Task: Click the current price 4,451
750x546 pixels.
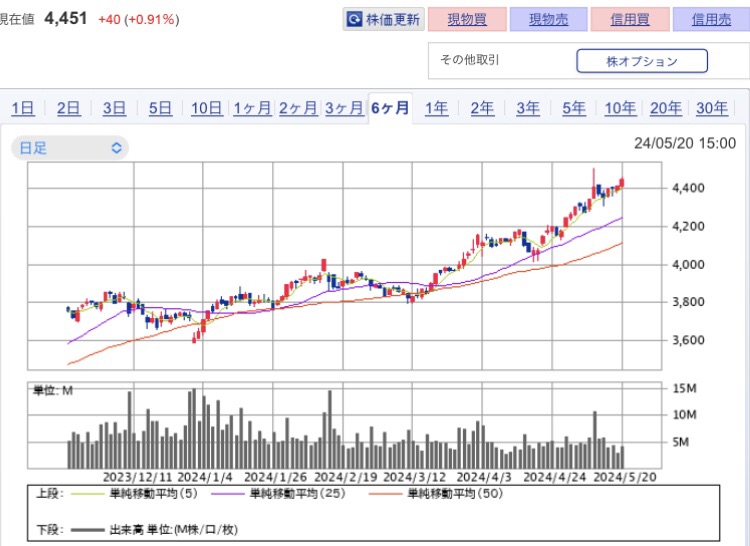Action: coord(66,19)
